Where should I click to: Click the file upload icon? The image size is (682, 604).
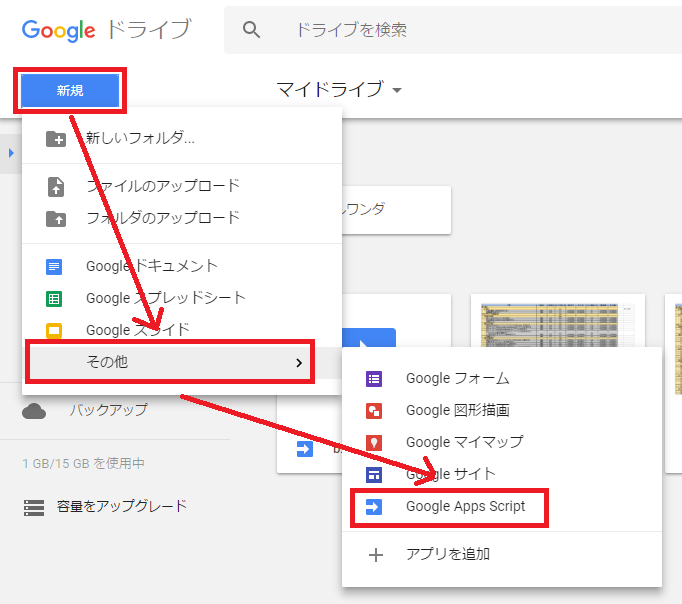[56, 187]
